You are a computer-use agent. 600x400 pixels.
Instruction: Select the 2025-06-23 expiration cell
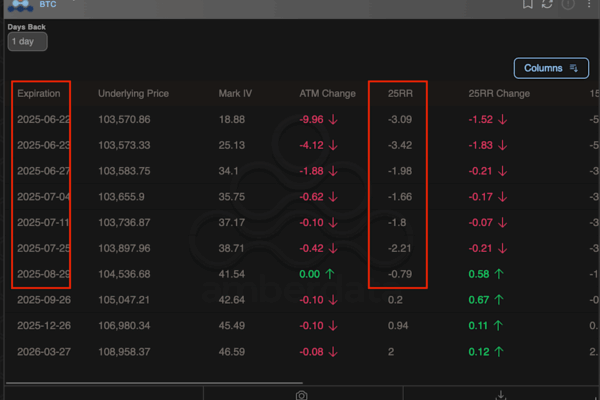43,145
